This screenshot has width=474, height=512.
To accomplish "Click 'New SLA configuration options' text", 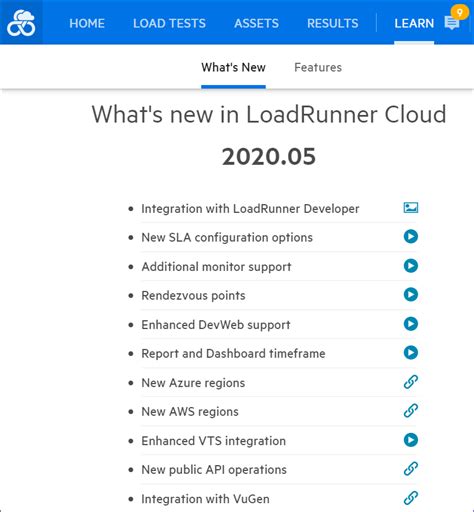I will [227, 237].
